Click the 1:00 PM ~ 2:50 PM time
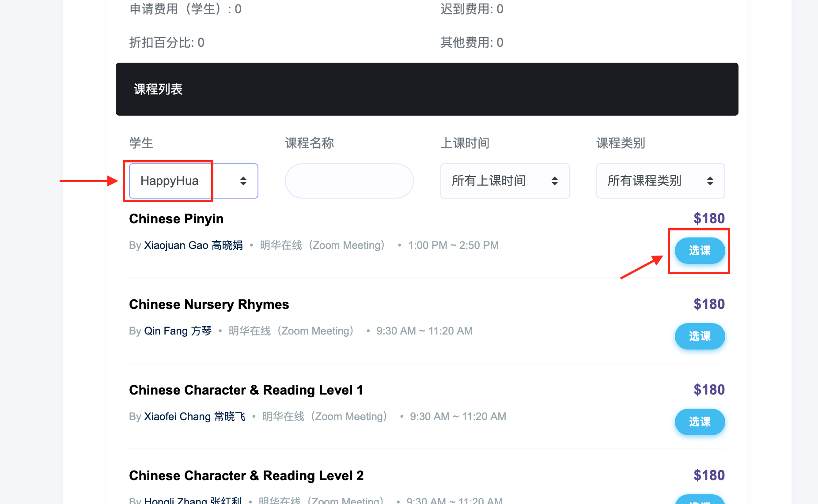 tap(453, 245)
